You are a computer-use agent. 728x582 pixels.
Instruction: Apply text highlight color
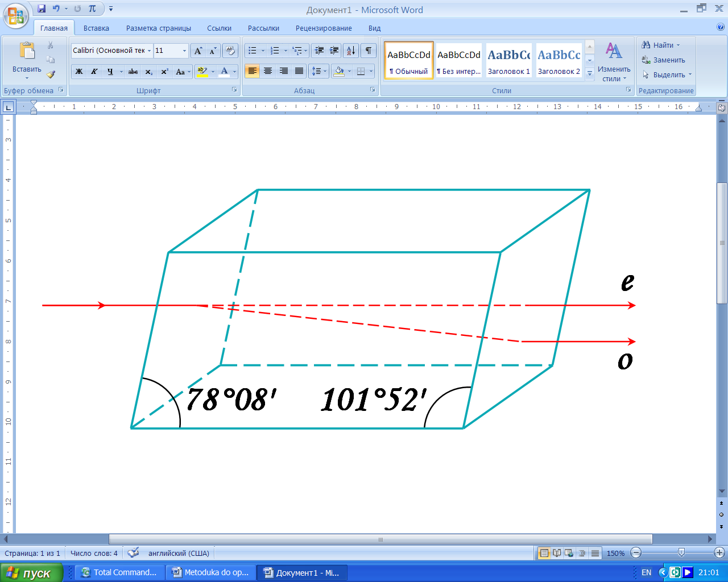pyautogui.click(x=201, y=72)
